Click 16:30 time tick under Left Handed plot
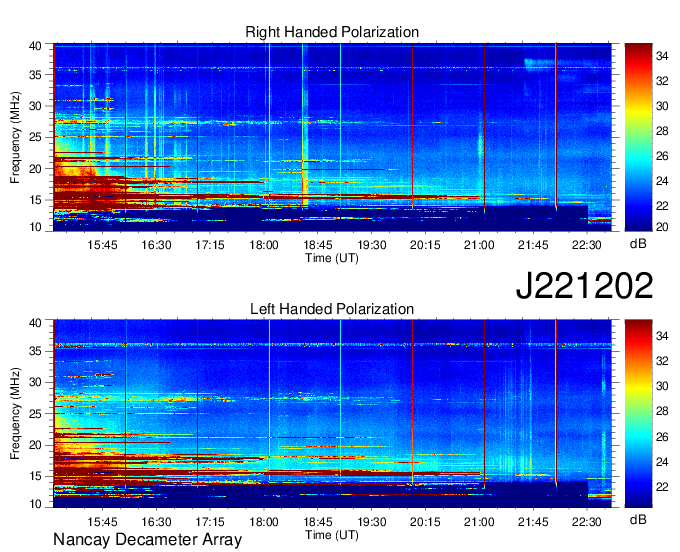680x552 pixels. (156, 522)
